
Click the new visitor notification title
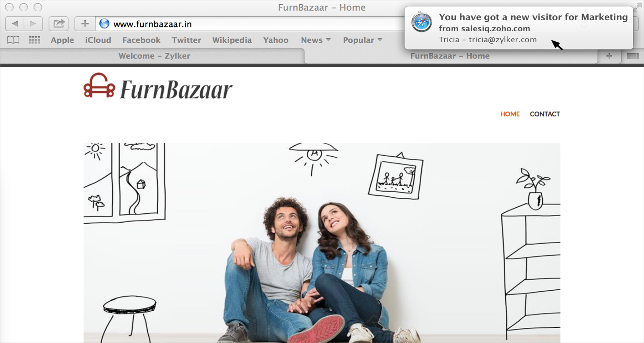(533, 17)
